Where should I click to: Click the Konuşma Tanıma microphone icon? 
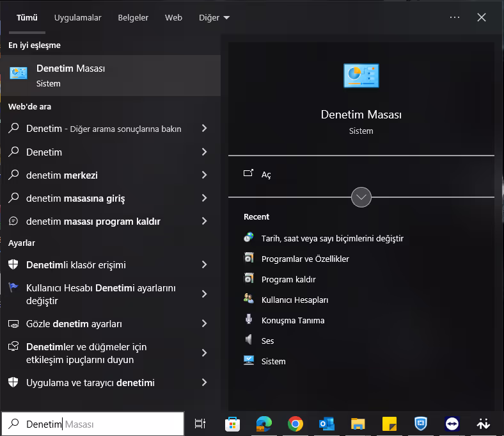[248, 319]
